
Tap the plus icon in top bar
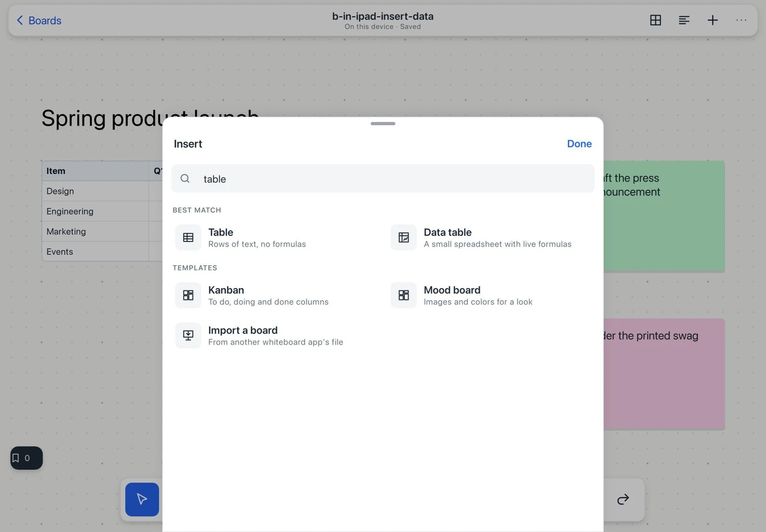(712, 20)
